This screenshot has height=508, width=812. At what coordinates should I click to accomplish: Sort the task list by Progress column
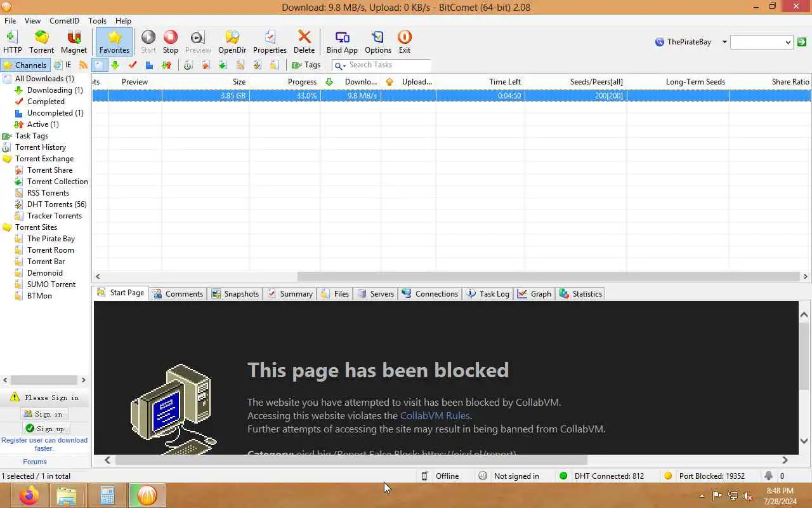point(302,82)
